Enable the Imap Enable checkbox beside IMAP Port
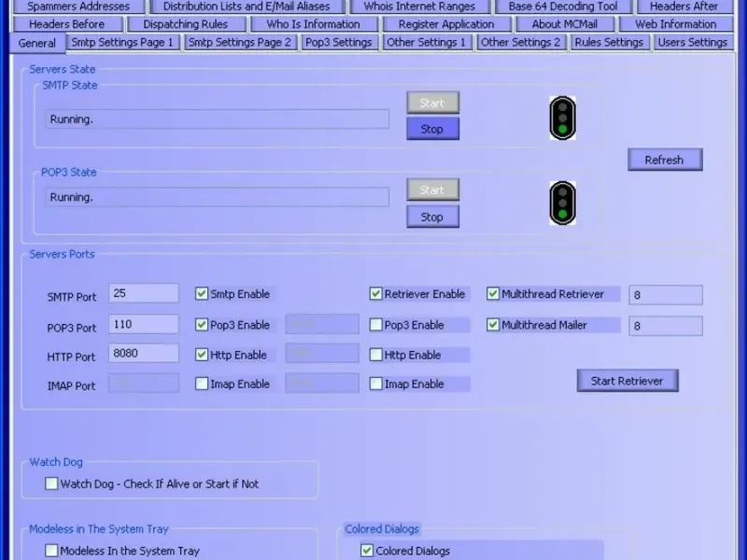747x560 pixels. 202,384
